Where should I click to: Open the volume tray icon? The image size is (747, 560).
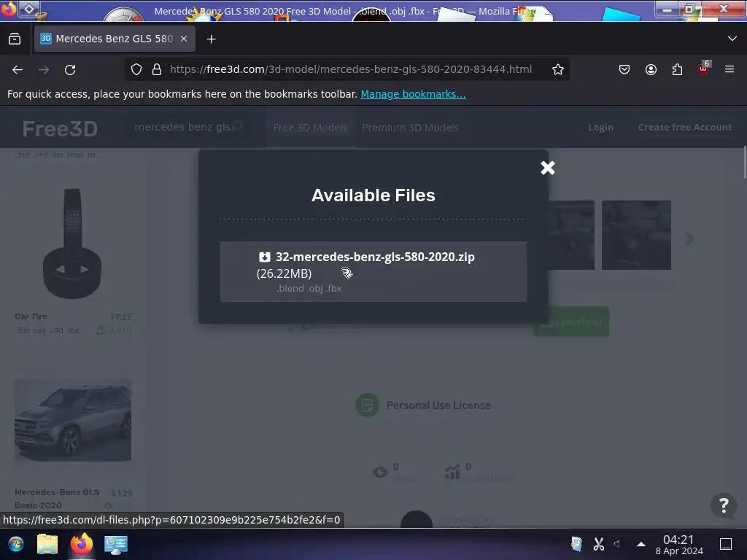616,544
